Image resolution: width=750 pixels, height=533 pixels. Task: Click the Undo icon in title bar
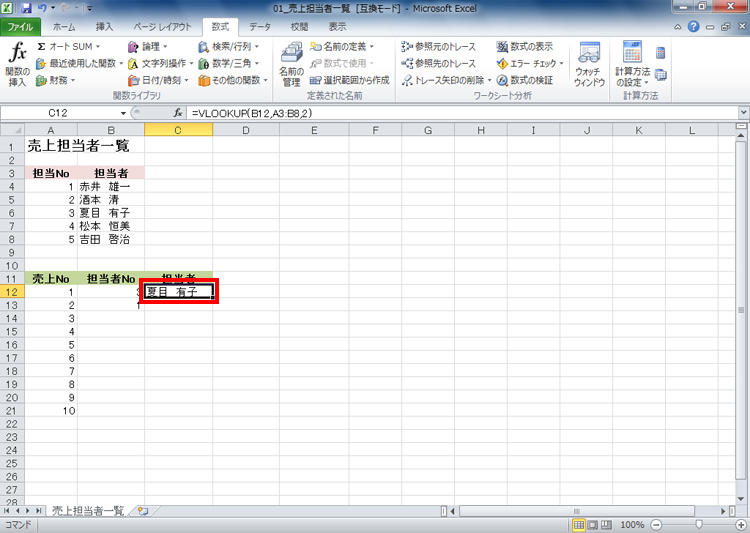point(42,8)
